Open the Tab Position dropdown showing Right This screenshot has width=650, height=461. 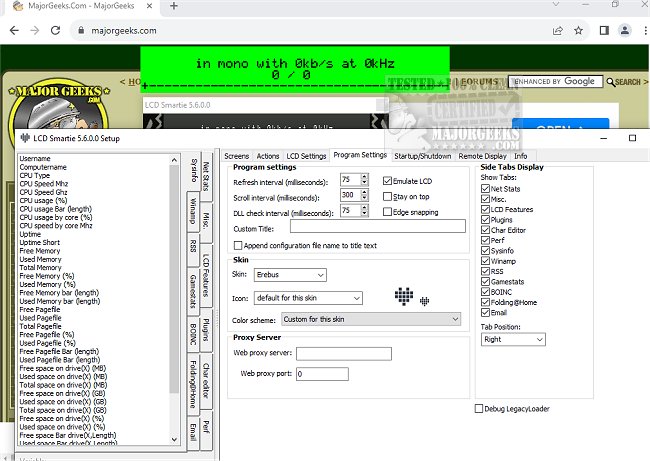(513, 339)
